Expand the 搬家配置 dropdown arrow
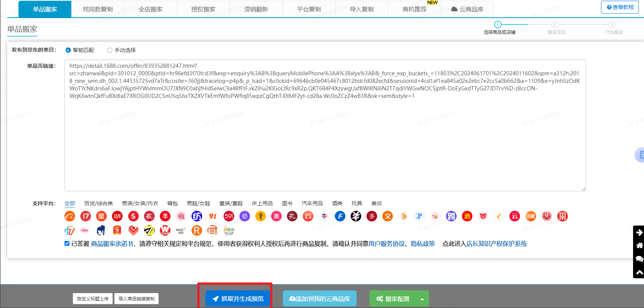This screenshot has width=644, height=308. (422, 299)
